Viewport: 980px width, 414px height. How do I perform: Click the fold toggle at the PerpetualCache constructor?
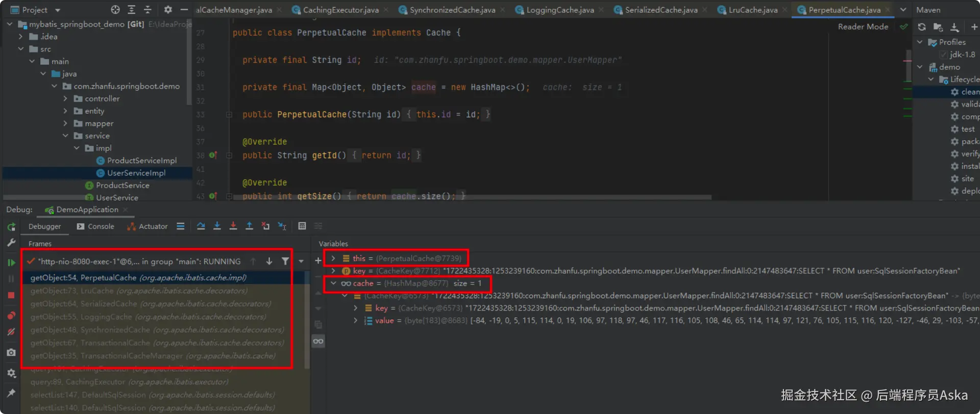[229, 115]
